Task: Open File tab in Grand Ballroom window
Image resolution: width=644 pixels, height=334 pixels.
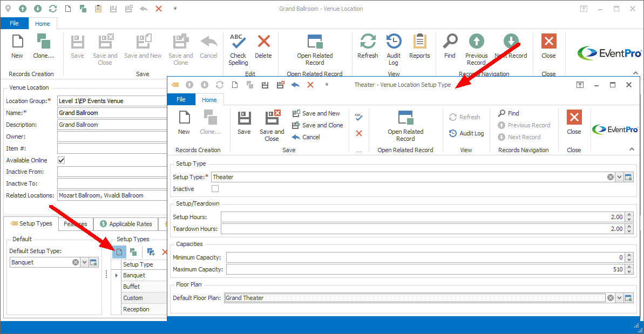Action: pos(15,23)
